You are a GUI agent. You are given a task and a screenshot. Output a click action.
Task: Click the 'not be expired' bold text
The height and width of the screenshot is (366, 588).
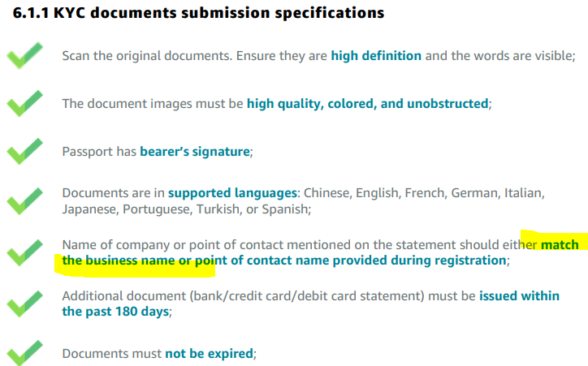pos(210,354)
